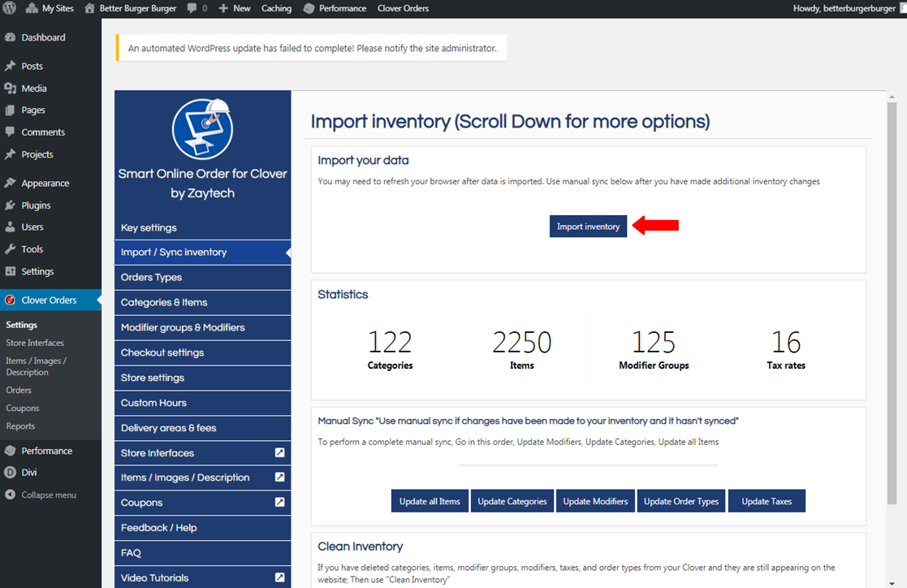The height and width of the screenshot is (588, 907).
Task: Click the Dashboard gauge icon
Action: 10,37
